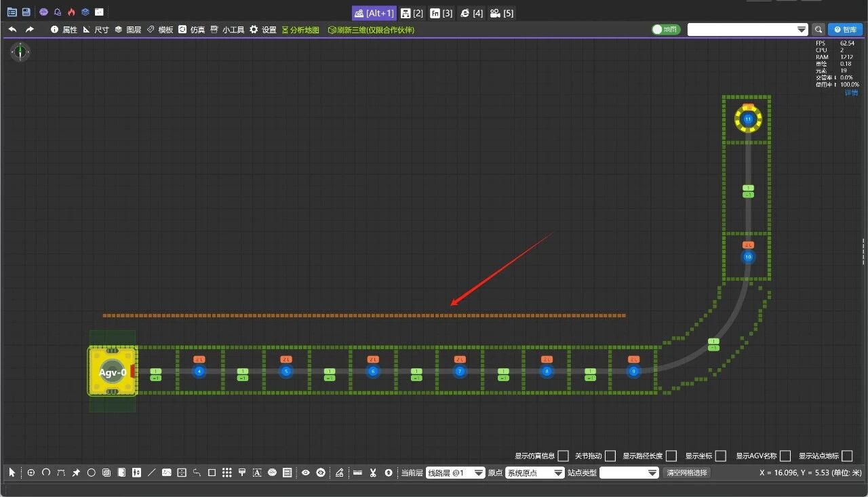This screenshot has height=497, width=868.
Task: Enable 显示站点地标 checkbox
Action: (847, 456)
